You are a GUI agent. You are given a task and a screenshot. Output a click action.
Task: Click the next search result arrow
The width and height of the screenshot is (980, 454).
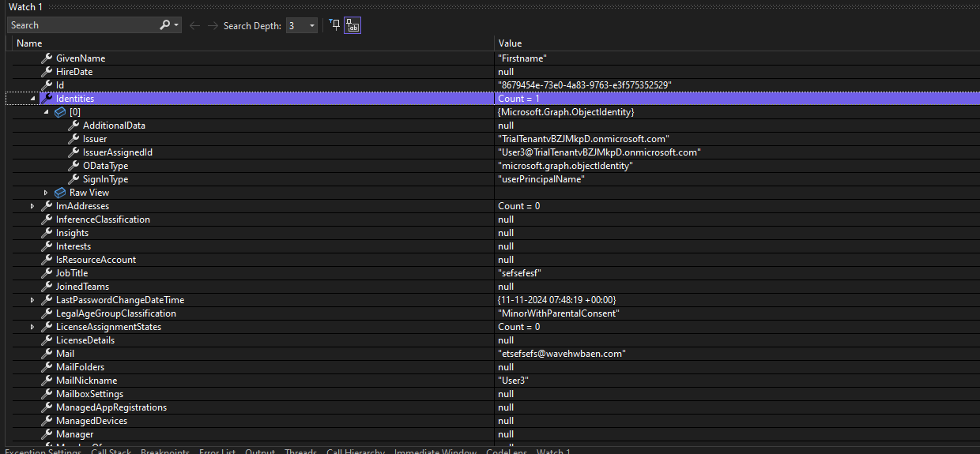click(213, 25)
